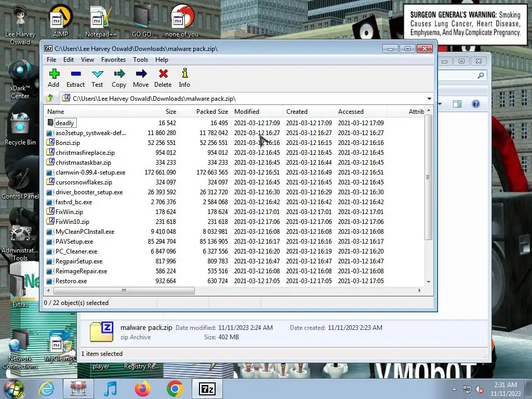Click the 7-Zip taskbar button
532x399 pixels.
(x=207, y=389)
